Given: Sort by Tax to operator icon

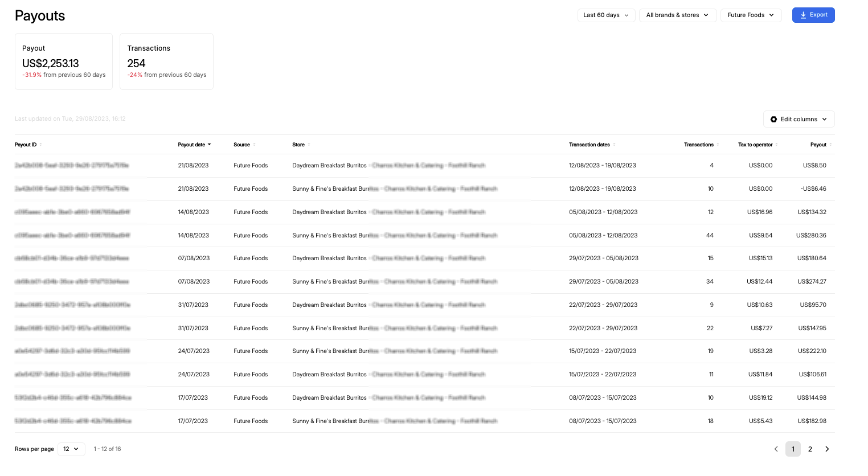Looking at the screenshot, I should [777, 145].
